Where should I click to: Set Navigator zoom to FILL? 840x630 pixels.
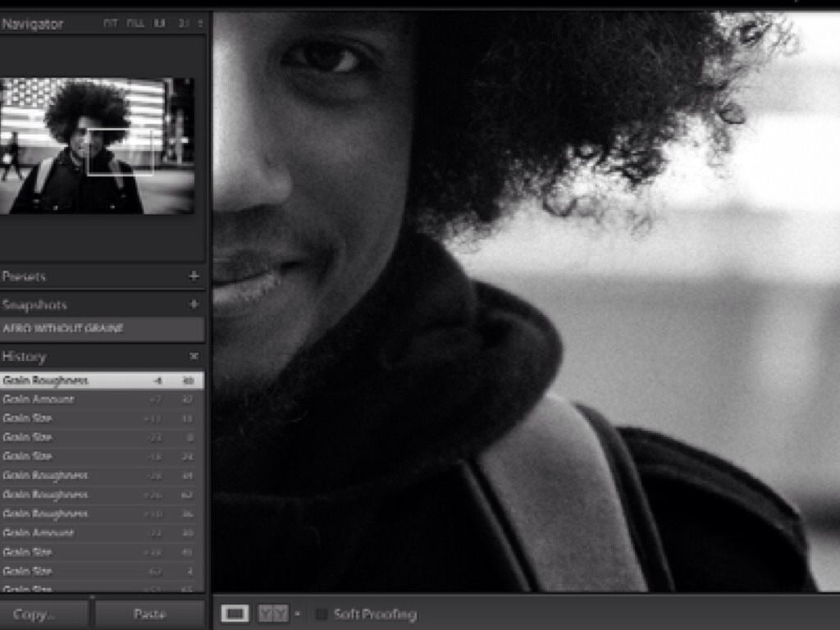(135, 24)
